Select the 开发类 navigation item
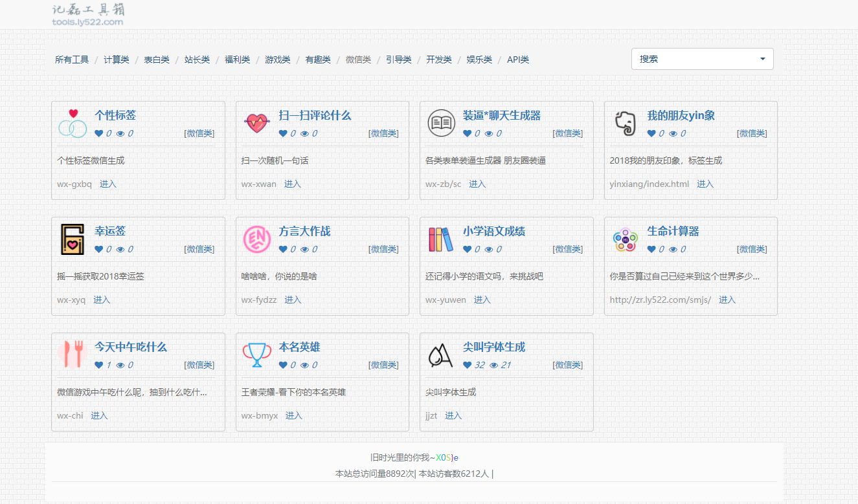 [x=438, y=59]
